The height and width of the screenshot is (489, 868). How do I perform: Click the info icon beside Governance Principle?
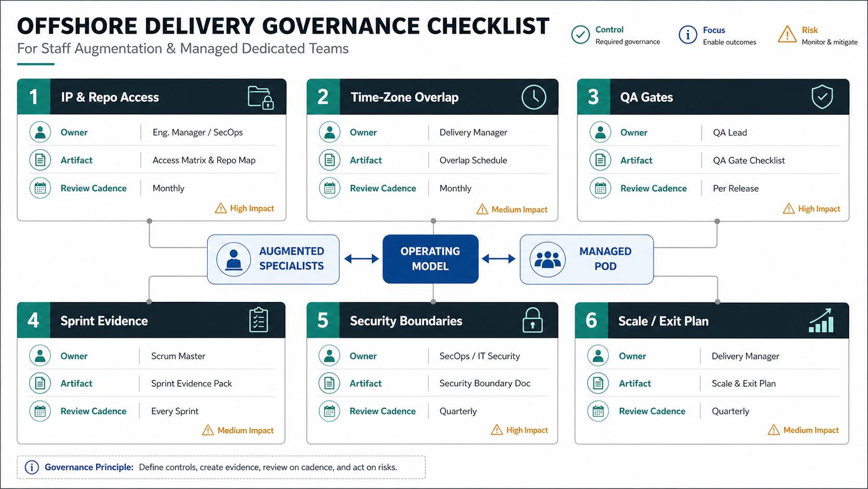(x=32, y=467)
